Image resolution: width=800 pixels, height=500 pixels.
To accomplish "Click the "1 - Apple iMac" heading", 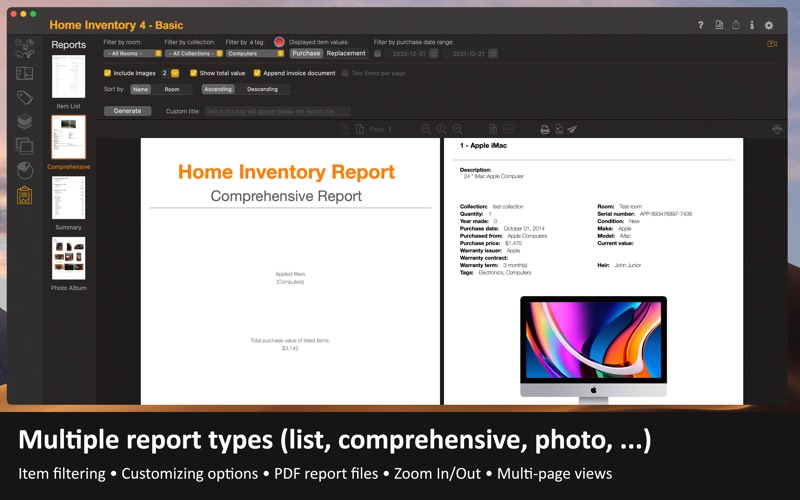I will (x=483, y=145).
